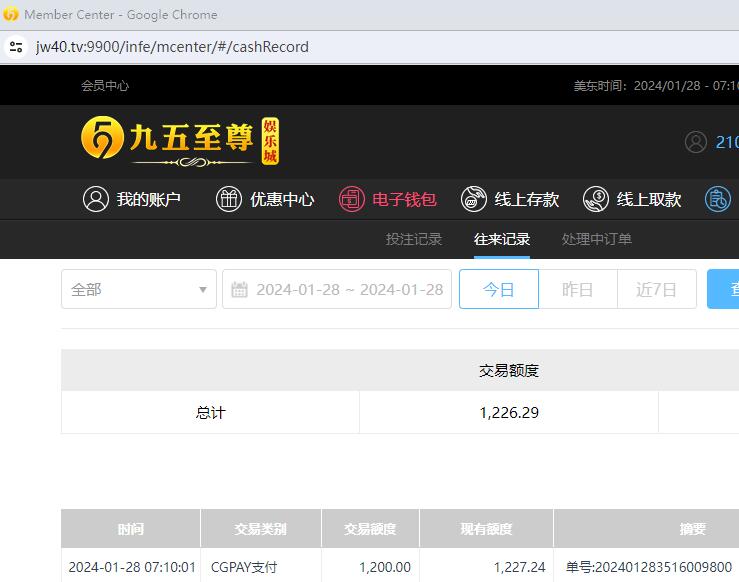The width and height of the screenshot is (739, 582).
Task: Click the 现有额度 column header
Action: 486,529
